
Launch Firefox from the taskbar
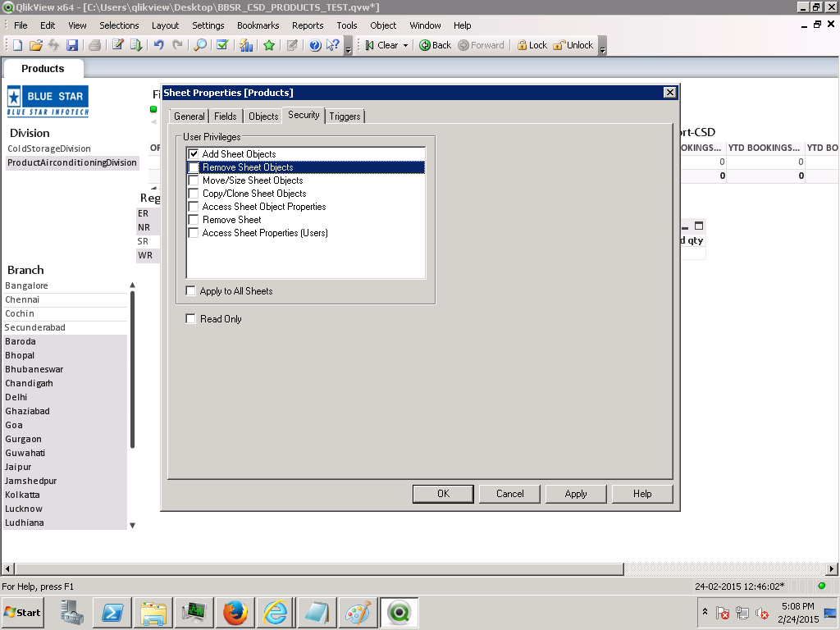[x=235, y=613]
